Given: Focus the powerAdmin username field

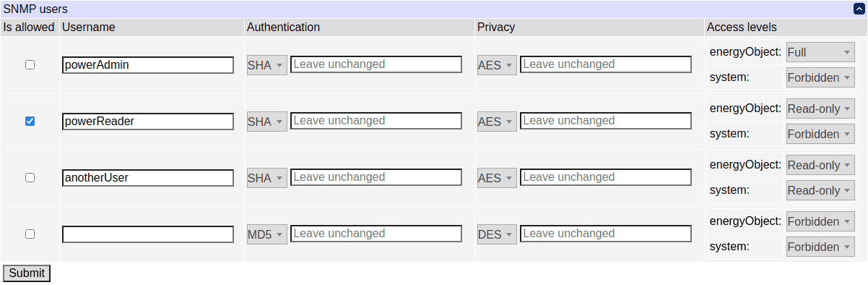Looking at the screenshot, I should click(x=148, y=64).
